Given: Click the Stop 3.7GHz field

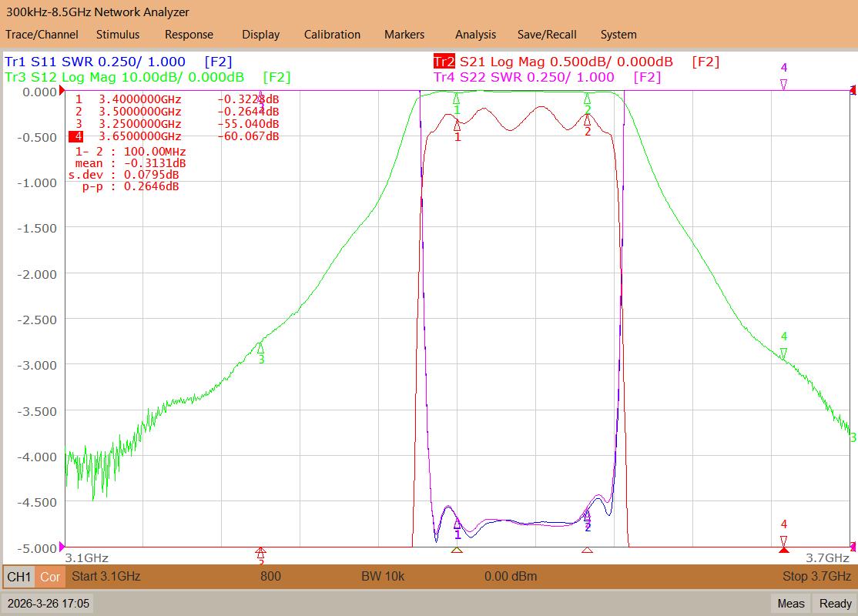Looking at the screenshot, I should pos(816,576).
